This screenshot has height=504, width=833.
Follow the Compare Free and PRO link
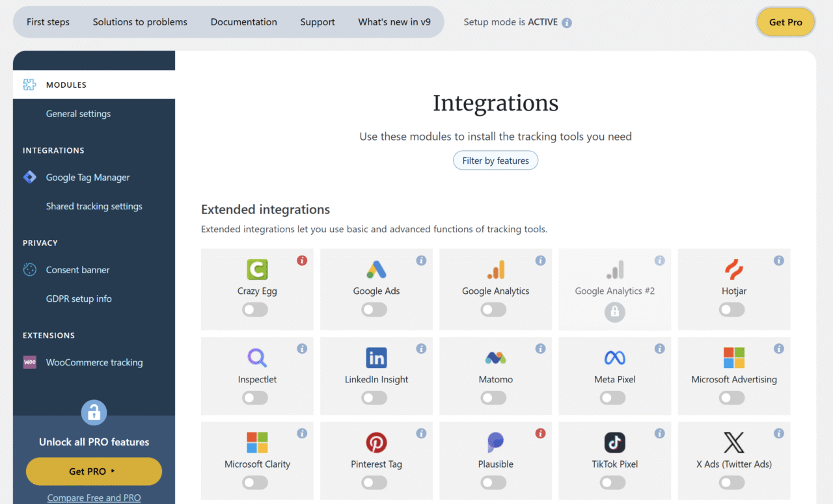tap(94, 497)
